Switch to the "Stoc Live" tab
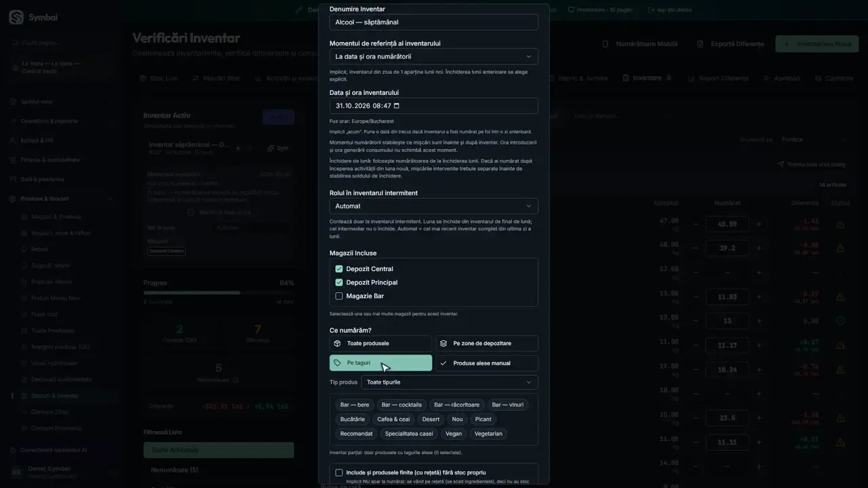Image resolution: width=868 pixels, height=488 pixels. pyautogui.click(x=159, y=79)
